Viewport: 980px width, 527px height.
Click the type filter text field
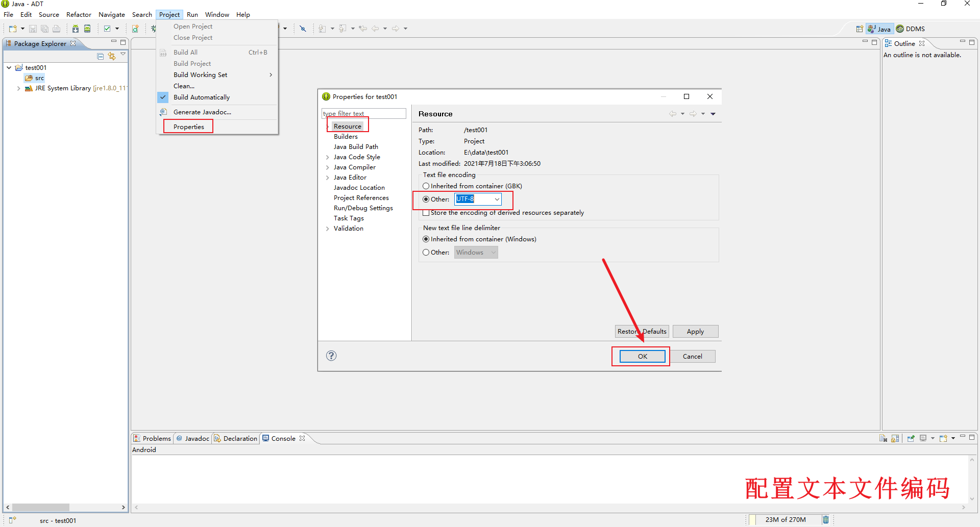point(363,113)
